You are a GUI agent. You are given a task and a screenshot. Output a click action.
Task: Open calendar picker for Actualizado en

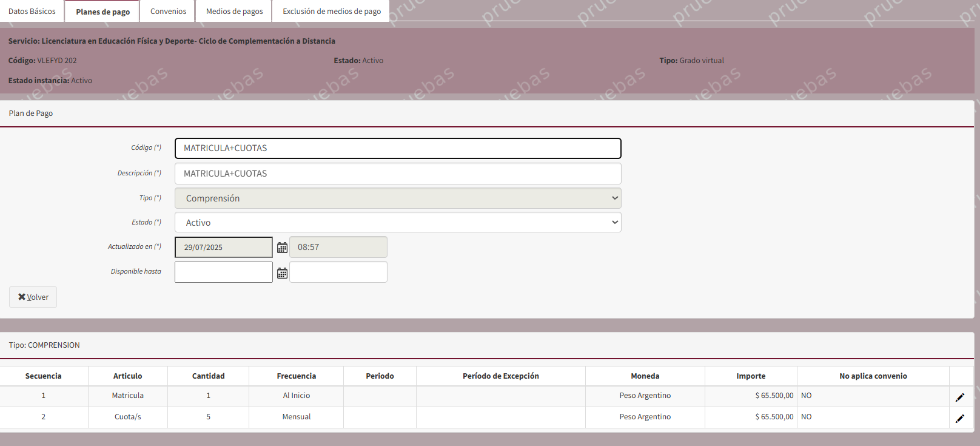(282, 248)
